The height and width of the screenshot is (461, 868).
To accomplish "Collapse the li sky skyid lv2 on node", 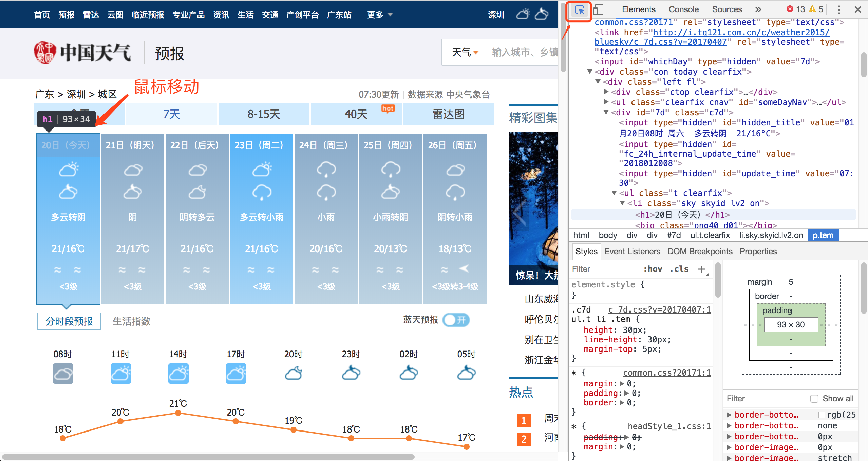I will [x=622, y=203].
